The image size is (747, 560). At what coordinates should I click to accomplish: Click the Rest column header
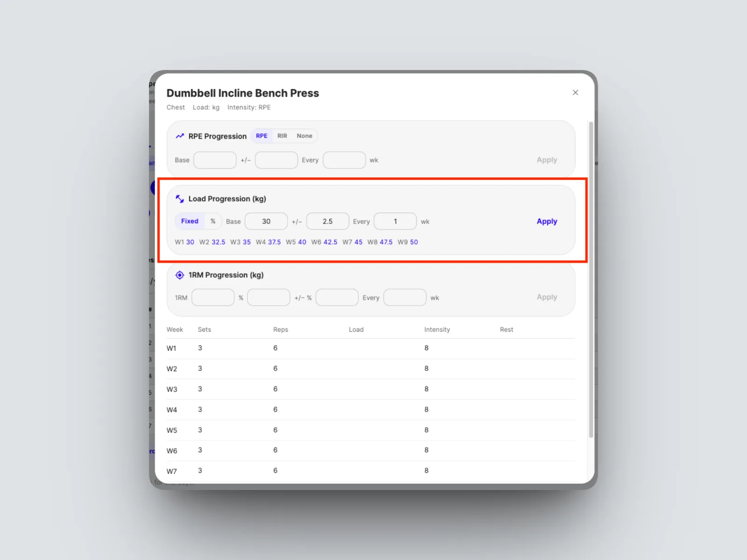click(507, 329)
